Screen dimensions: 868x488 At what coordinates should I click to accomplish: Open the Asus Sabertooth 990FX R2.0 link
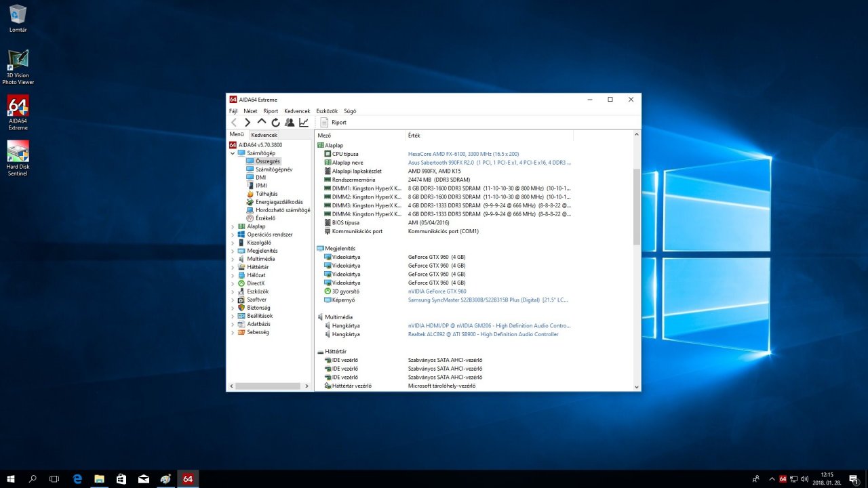coord(490,163)
